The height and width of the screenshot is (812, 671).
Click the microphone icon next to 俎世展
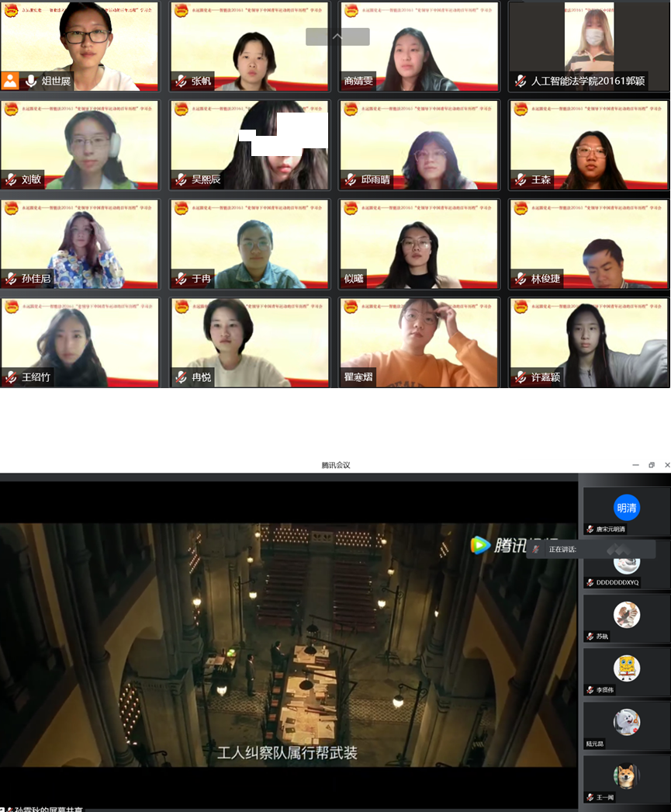(x=31, y=81)
